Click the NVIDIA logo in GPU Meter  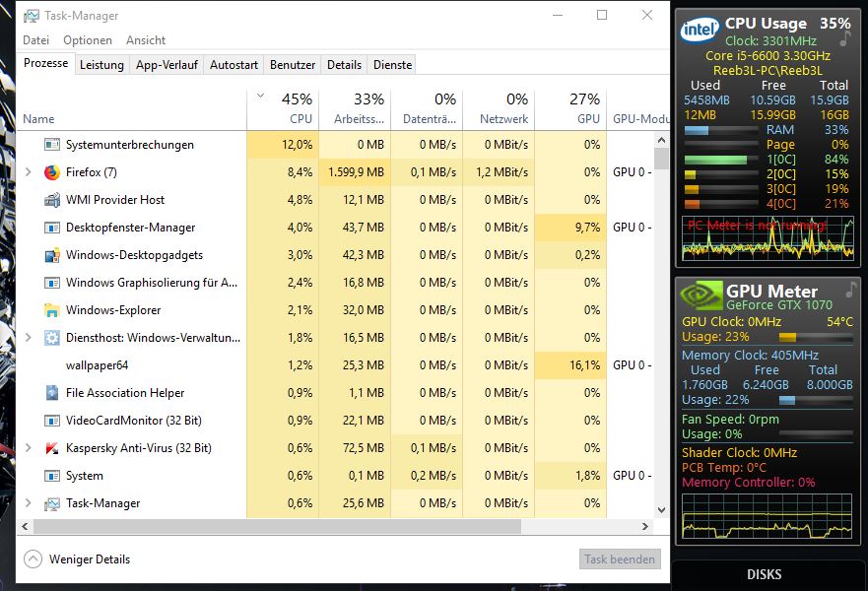[x=701, y=295]
